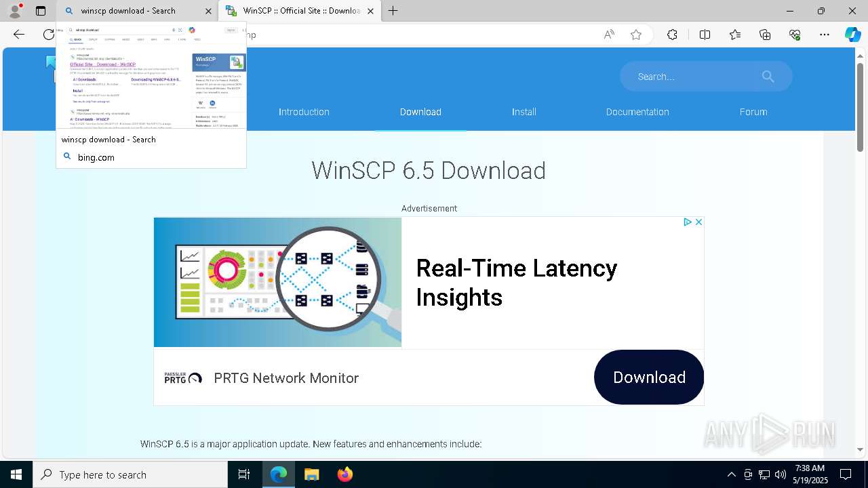868x488 pixels.
Task: Launch Firefox from the taskbar
Action: point(344,474)
